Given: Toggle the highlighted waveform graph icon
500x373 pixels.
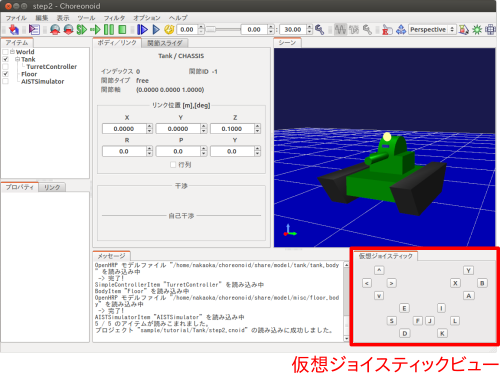Looking at the screenshot, I should click(340, 30).
